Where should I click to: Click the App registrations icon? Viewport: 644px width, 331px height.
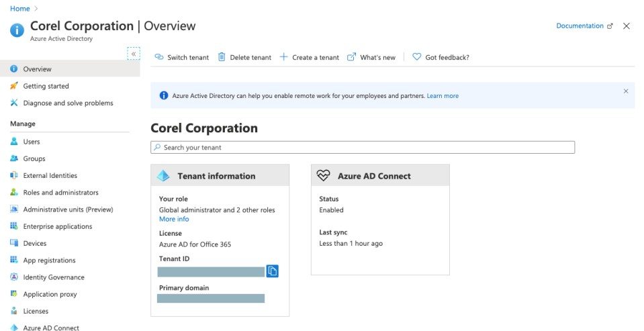click(14, 260)
